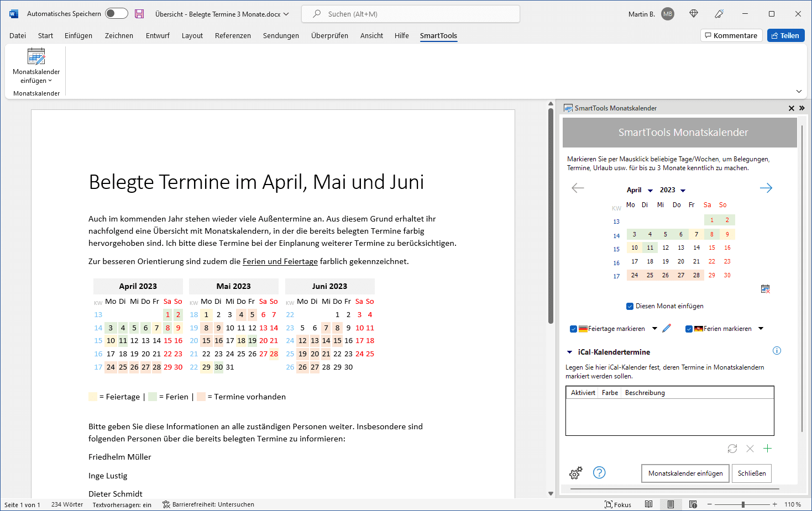The width and height of the screenshot is (812, 511).
Task: Add new iCal calendar with plus icon
Action: tap(767, 449)
